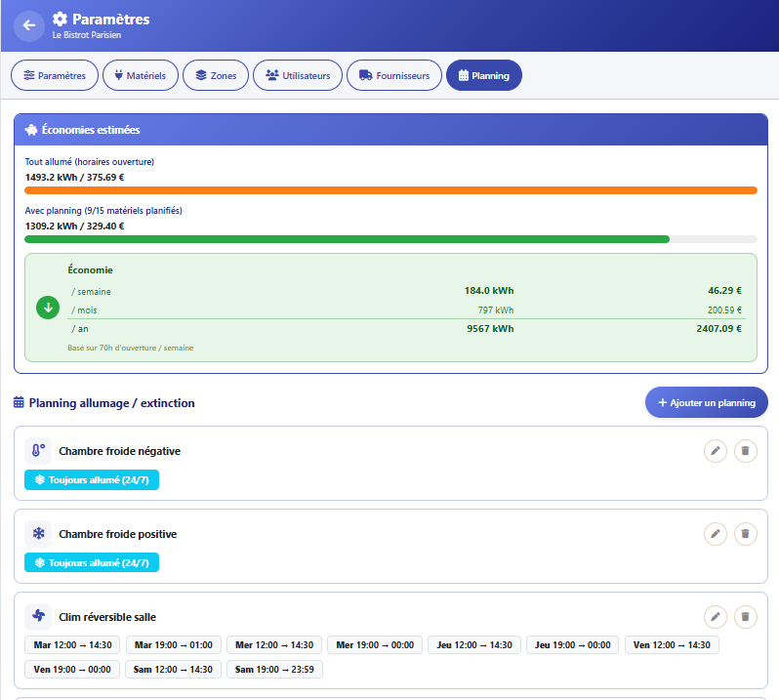Viewport: 779px width, 700px height.
Task: Switch to the Matériels tab
Action: click(140, 76)
